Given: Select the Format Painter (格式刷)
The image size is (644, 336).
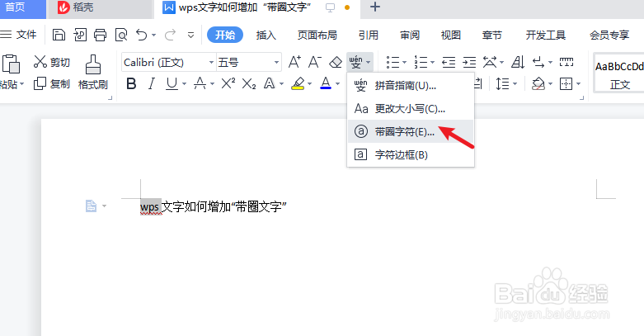Looking at the screenshot, I should pyautogui.click(x=93, y=73).
